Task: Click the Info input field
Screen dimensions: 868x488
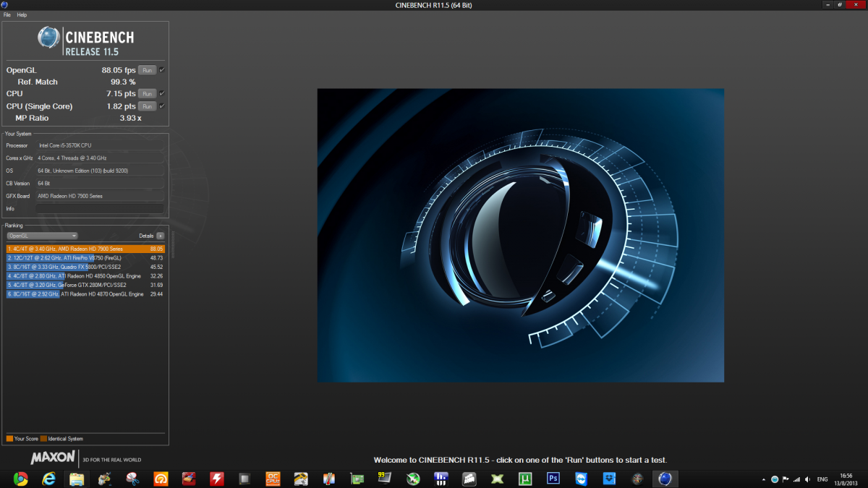Action: [100, 208]
